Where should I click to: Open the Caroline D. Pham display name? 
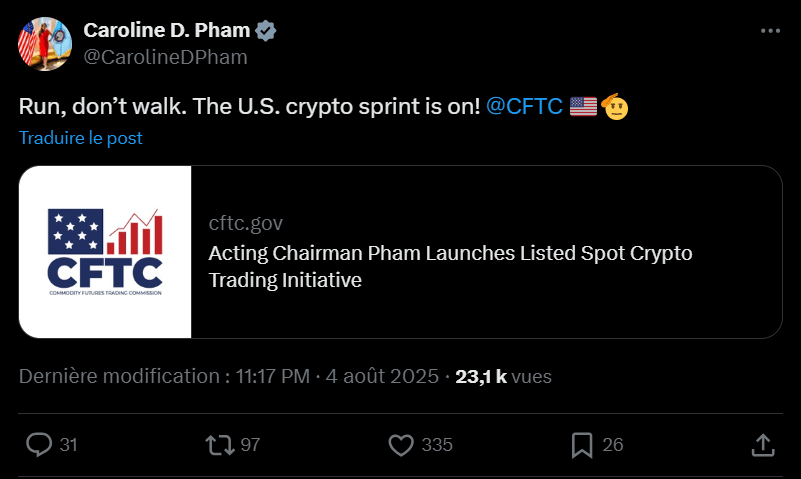167,31
